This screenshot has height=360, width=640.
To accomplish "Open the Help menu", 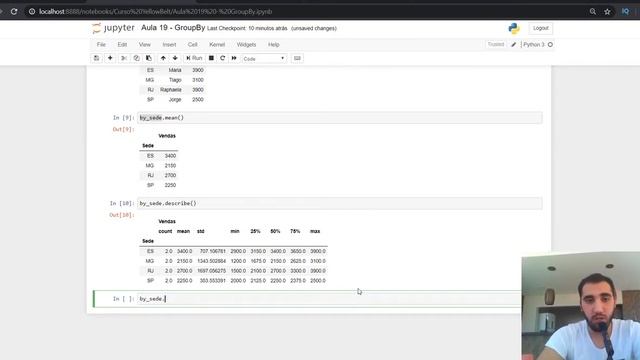I will point(273,44).
